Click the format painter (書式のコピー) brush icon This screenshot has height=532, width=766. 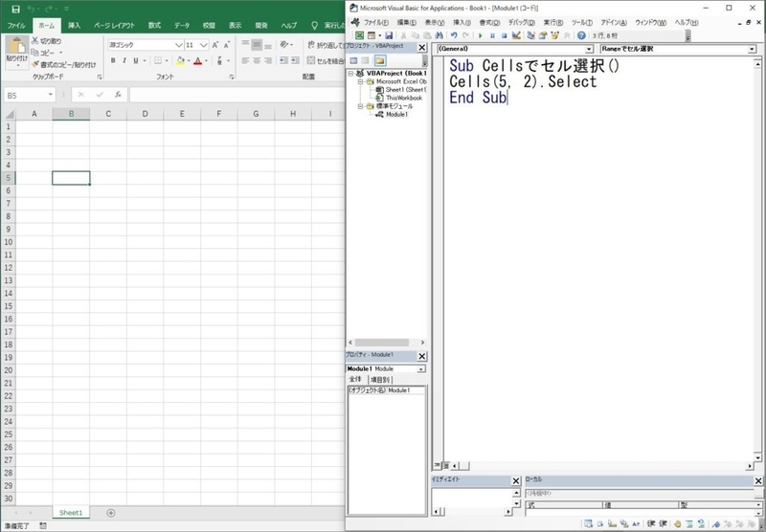pos(35,64)
